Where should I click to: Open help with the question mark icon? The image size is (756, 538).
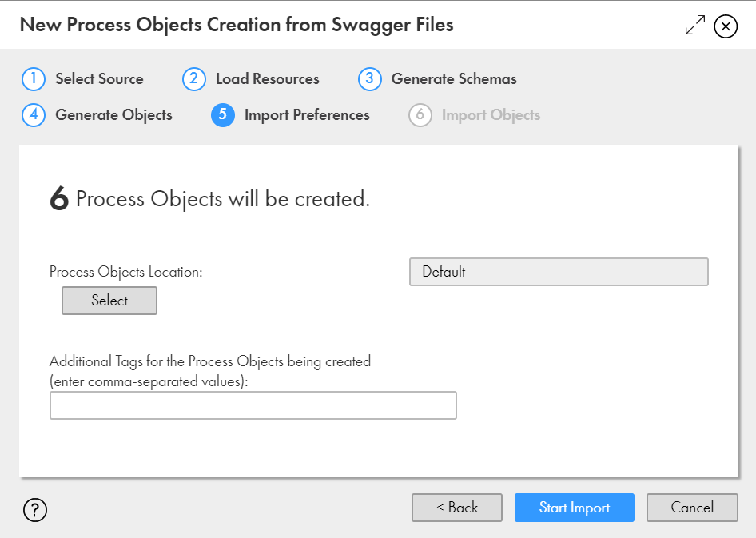35,509
